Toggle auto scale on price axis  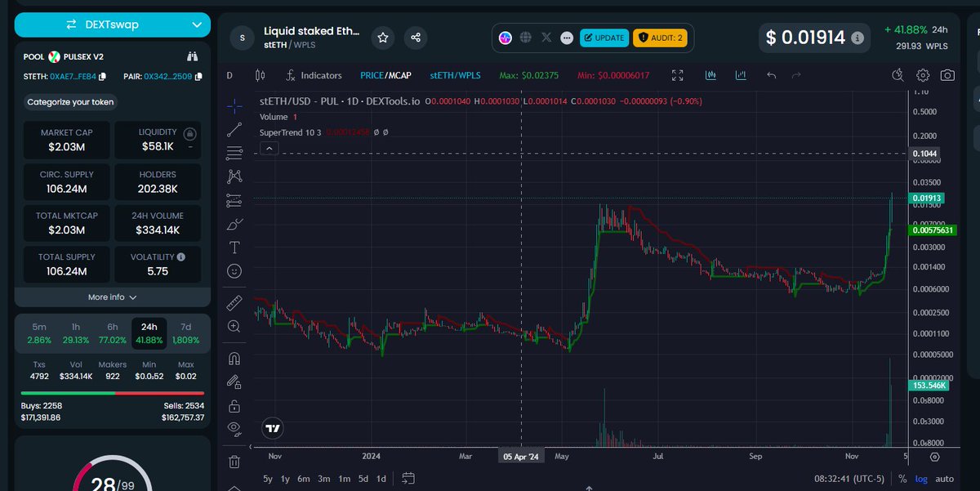944,479
